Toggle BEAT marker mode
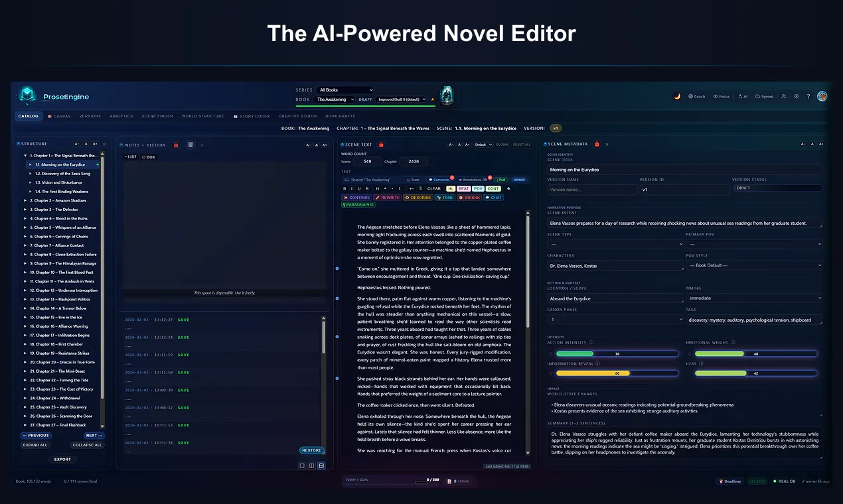 click(463, 188)
